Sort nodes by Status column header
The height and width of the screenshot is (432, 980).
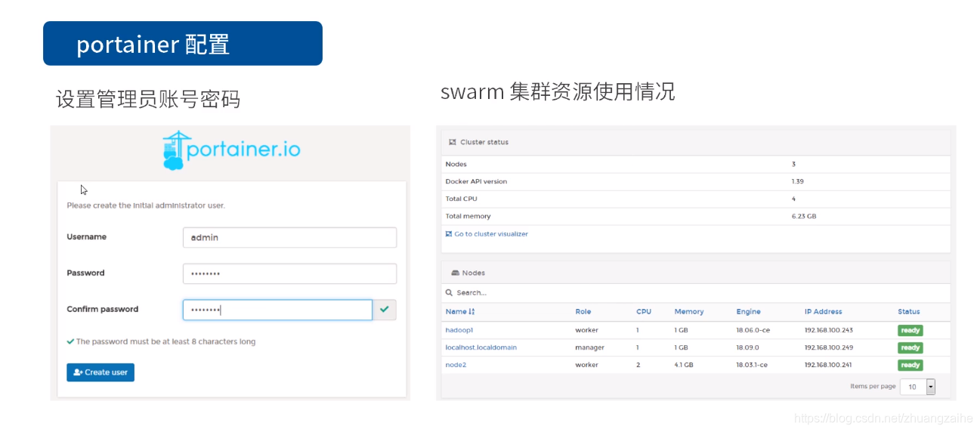909,311
